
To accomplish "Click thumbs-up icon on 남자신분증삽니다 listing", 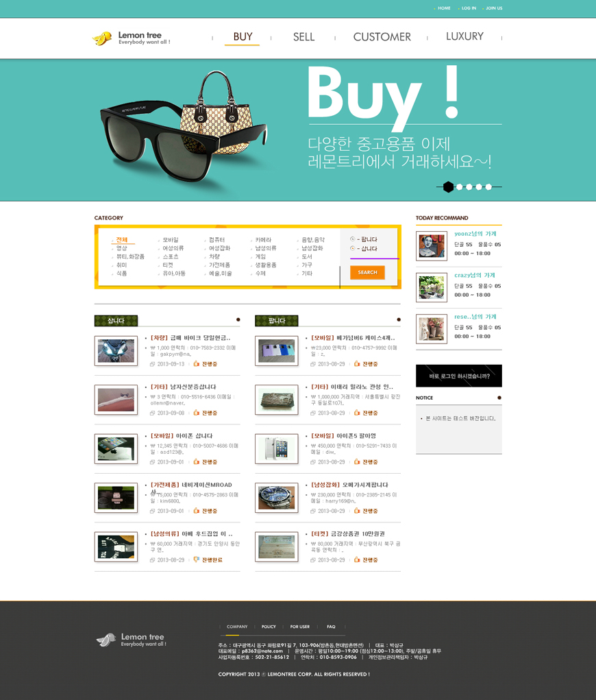I will coord(197,413).
